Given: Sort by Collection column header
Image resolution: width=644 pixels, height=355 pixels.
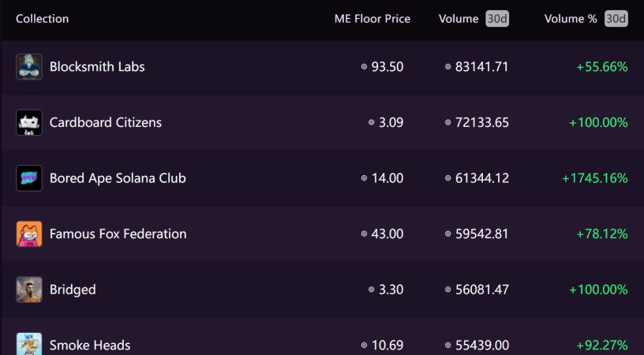Looking at the screenshot, I should pos(43,19).
